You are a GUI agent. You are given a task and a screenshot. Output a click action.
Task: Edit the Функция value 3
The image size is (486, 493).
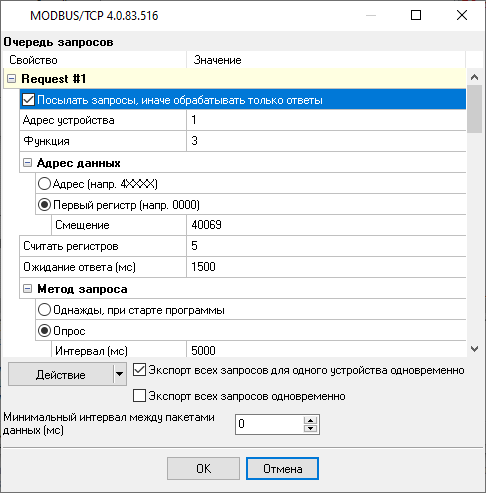(x=326, y=141)
